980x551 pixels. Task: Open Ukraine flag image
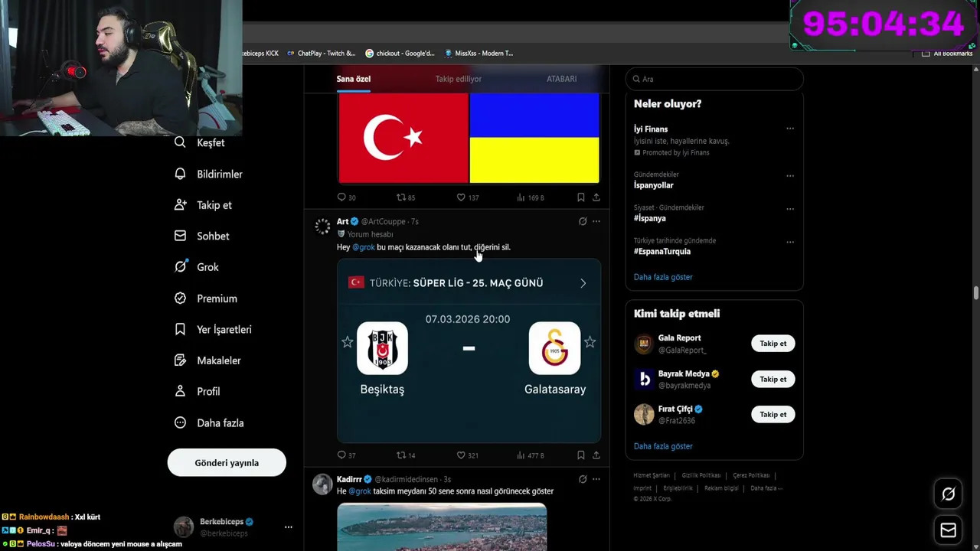[x=534, y=138]
